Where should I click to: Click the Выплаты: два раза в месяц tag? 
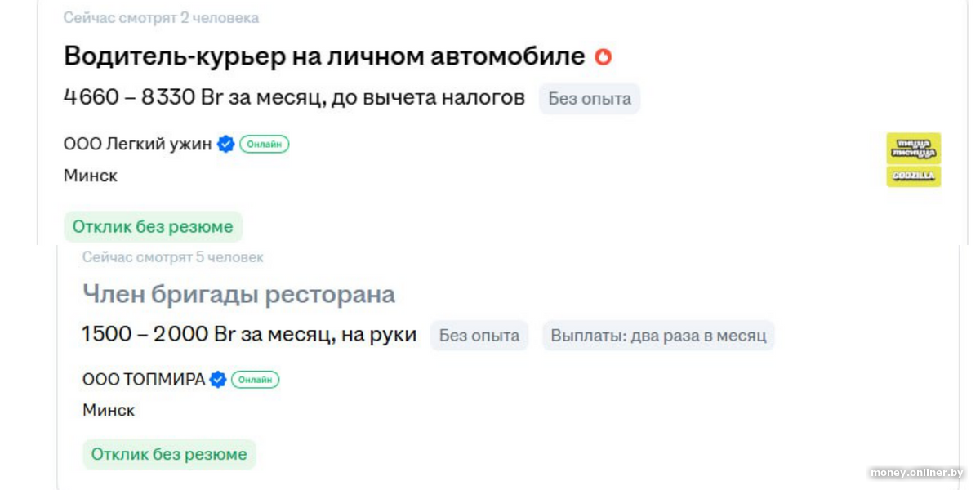coord(658,336)
